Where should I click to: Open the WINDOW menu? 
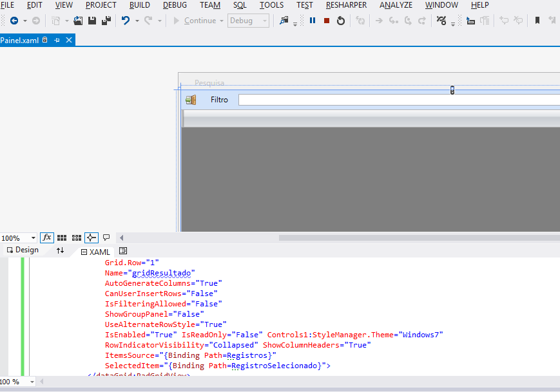pyautogui.click(x=441, y=5)
